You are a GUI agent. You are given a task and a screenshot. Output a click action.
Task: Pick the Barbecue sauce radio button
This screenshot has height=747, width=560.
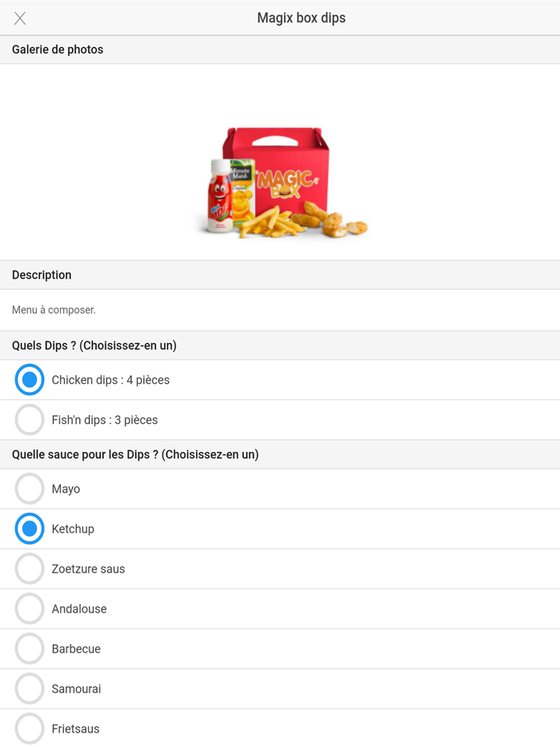coord(30,649)
